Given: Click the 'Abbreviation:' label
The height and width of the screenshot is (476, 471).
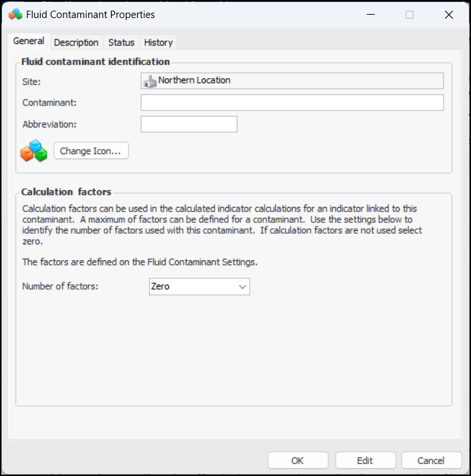Looking at the screenshot, I should (x=49, y=124).
